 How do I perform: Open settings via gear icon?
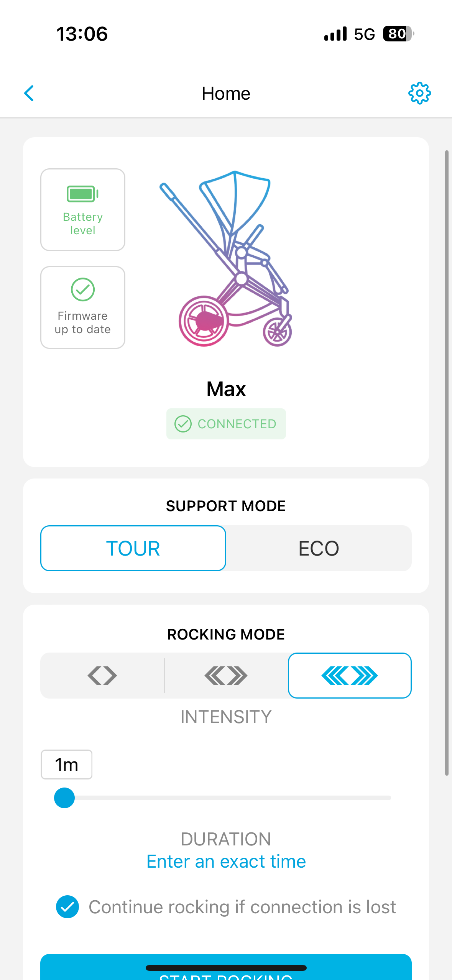point(419,93)
